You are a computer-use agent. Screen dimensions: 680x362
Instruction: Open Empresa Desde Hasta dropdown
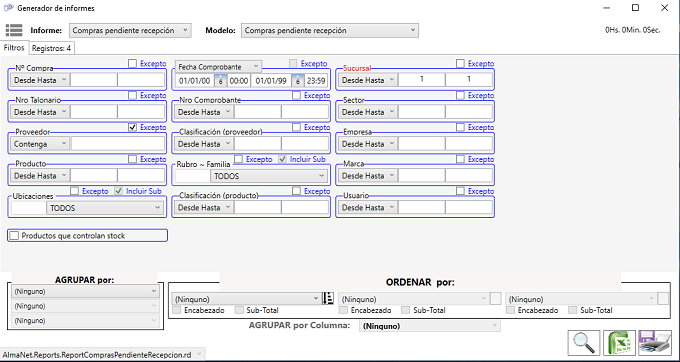coord(368,144)
